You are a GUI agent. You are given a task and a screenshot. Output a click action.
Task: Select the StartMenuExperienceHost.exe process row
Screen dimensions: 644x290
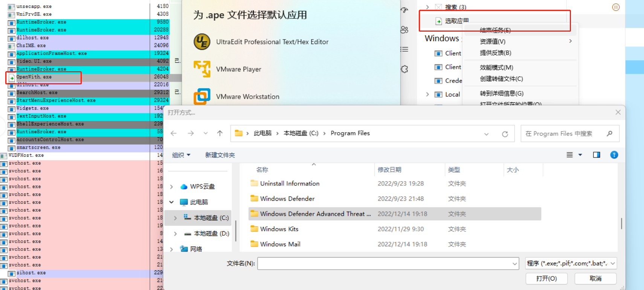pyautogui.click(x=88, y=101)
